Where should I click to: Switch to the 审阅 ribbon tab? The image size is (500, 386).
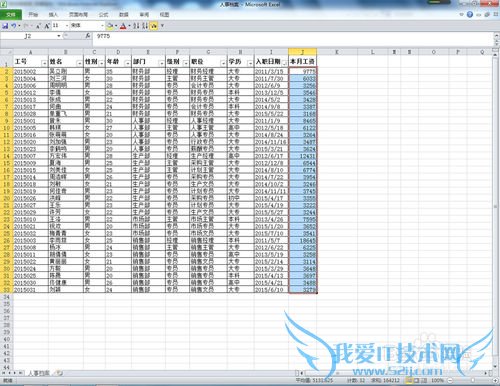[x=144, y=15]
